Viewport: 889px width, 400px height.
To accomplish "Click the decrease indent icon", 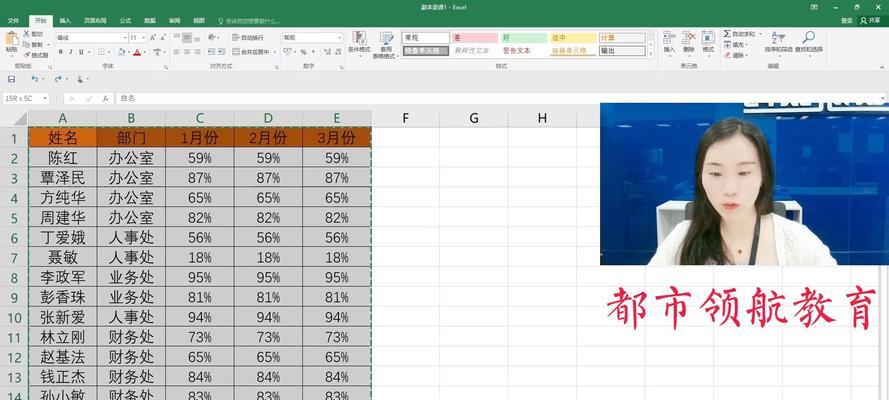I will point(211,52).
